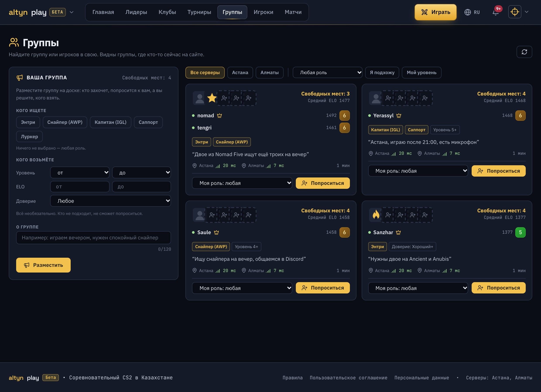Image resolution: width=541 pixels, height=392 pixels.
Task: Click the flame avatar in Sanzhar's group
Action: 376,215
